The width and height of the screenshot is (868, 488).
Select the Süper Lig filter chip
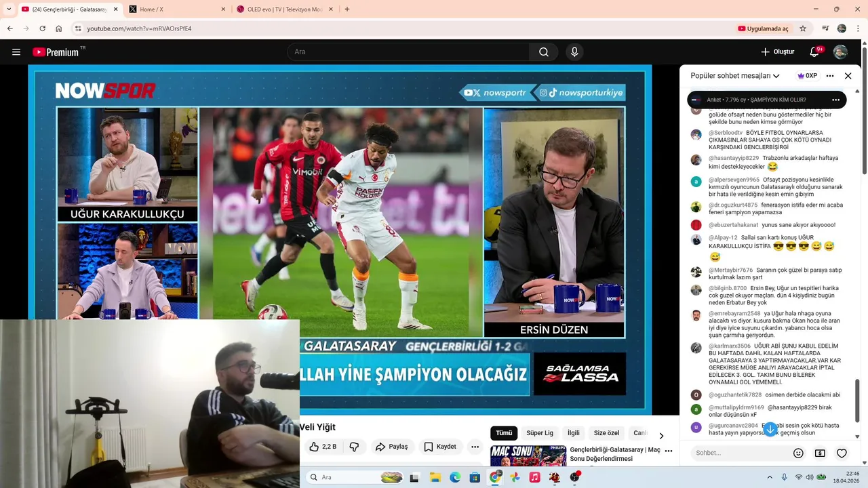click(x=540, y=433)
